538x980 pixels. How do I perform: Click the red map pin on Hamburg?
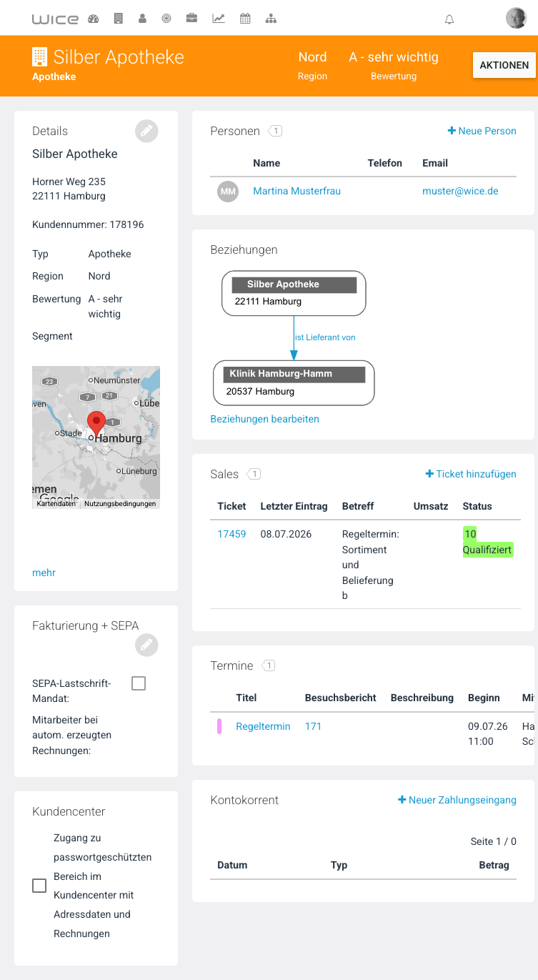pyautogui.click(x=96, y=425)
